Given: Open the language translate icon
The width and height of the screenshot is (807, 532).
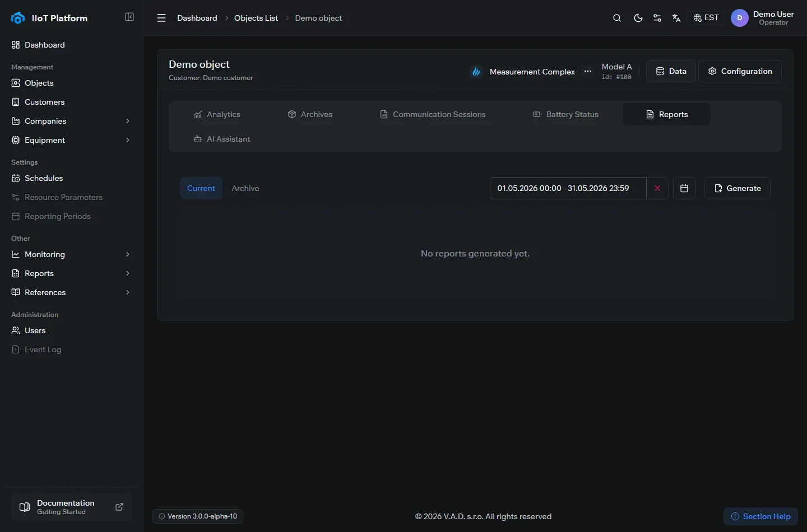Looking at the screenshot, I should (x=676, y=18).
